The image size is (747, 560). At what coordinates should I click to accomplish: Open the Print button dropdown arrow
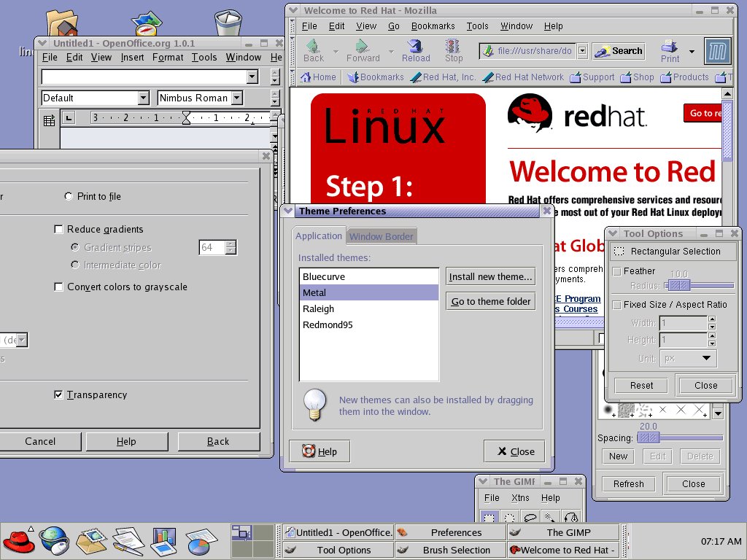coord(692,52)
